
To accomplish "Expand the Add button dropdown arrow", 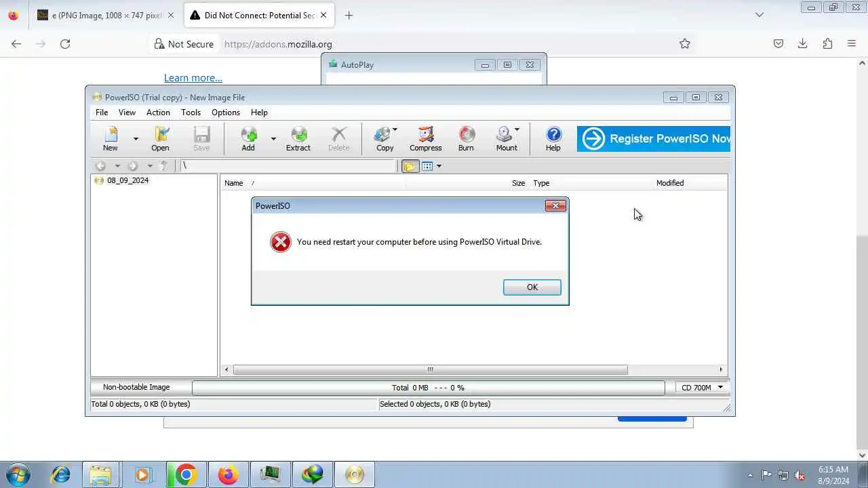I will coord(273,139).
